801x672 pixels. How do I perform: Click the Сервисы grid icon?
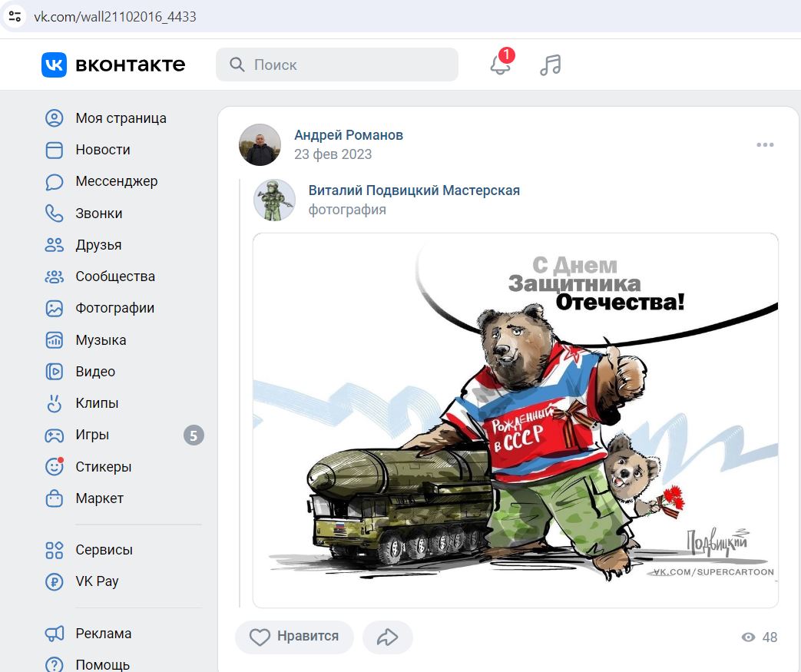(x=55, y=550)
